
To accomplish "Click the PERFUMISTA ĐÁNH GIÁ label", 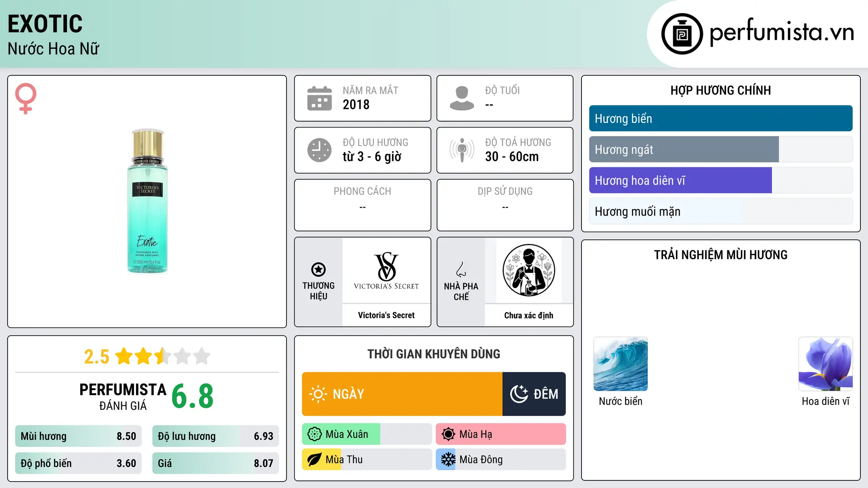I will (123, 397).
